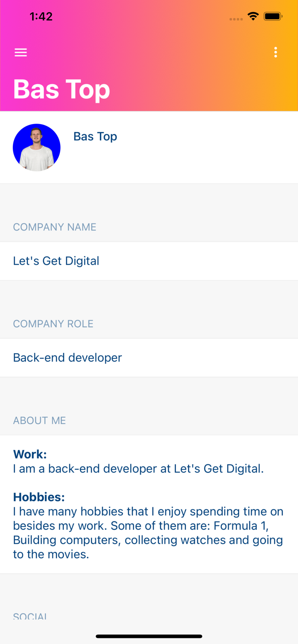
Task: Open the hamburger navigation menu
Action: 21,52
